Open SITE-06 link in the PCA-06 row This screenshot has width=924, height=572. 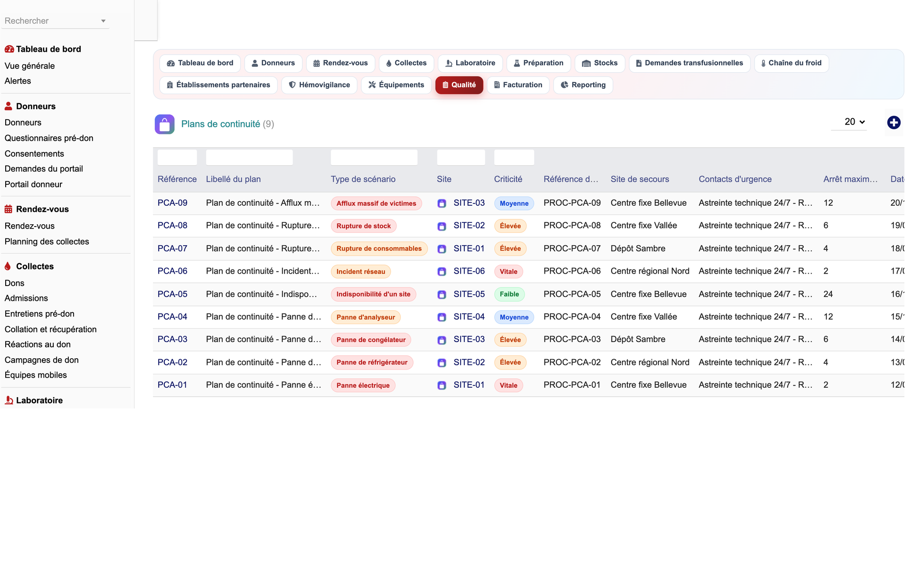(x=469, y=271)
